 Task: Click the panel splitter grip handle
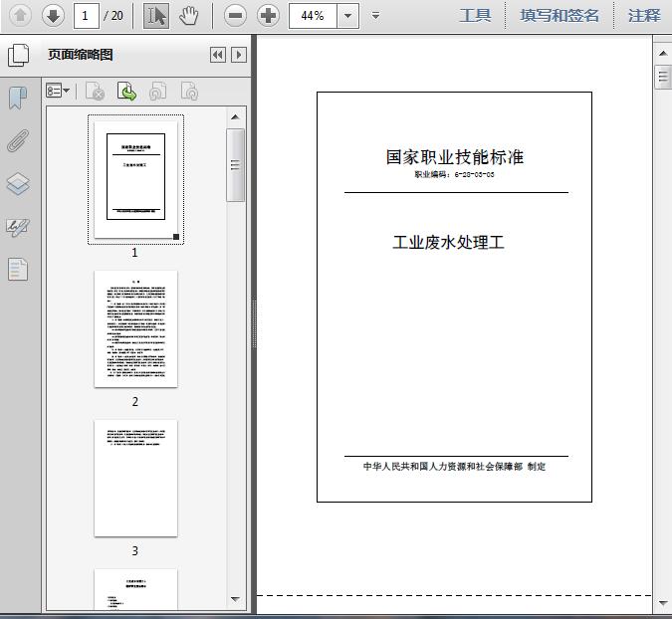point(254,322)
